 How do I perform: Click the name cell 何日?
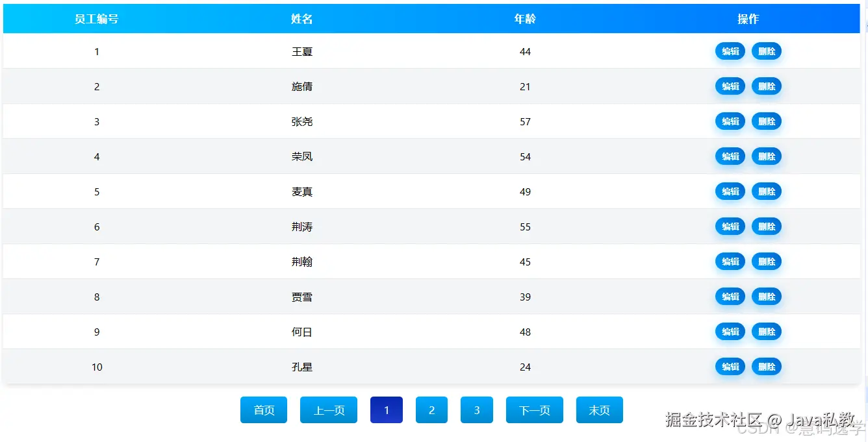click(x=302, y=332)
